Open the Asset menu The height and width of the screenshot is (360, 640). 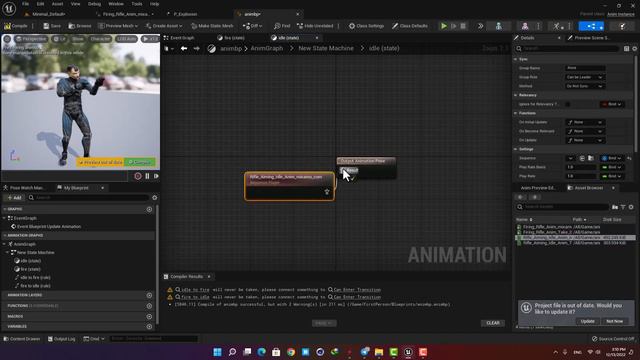pos(57,4)
